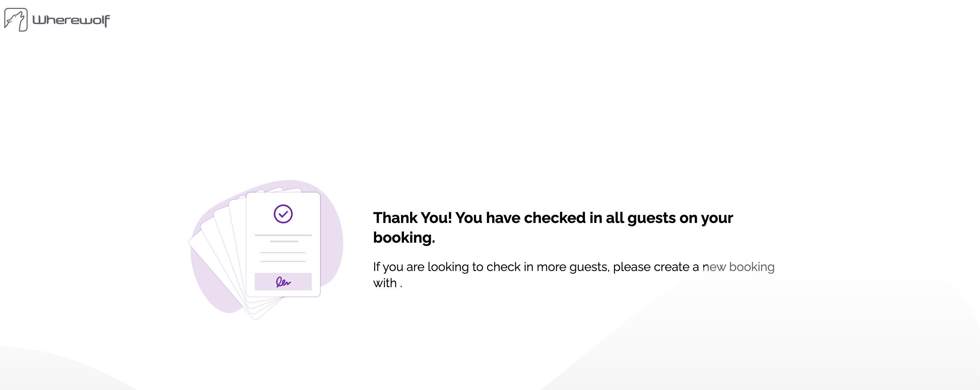This screenshot has width=980, height=390.
Task: Click the 'Thank You!' words in heading
Action: click(412, 218)
